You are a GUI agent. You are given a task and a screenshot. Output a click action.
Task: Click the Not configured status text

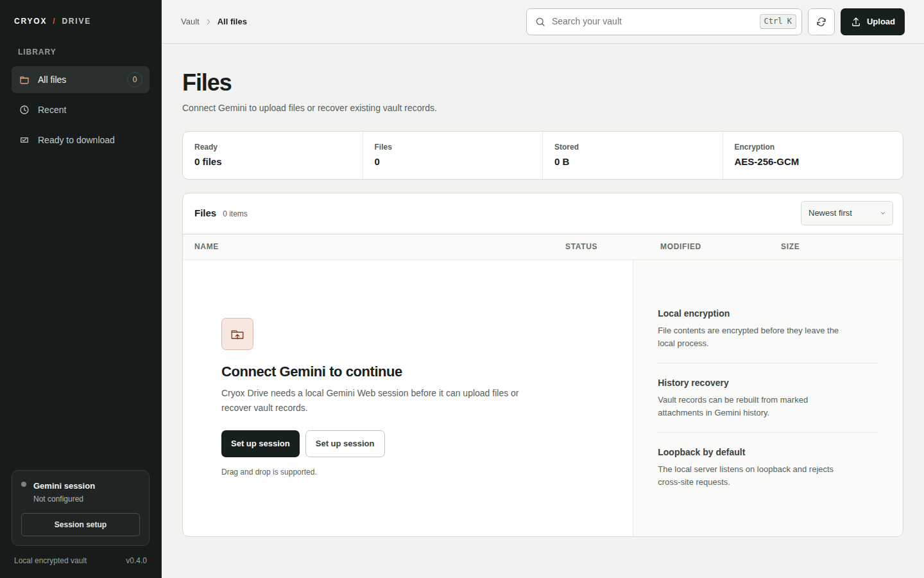tap(58, 499)
